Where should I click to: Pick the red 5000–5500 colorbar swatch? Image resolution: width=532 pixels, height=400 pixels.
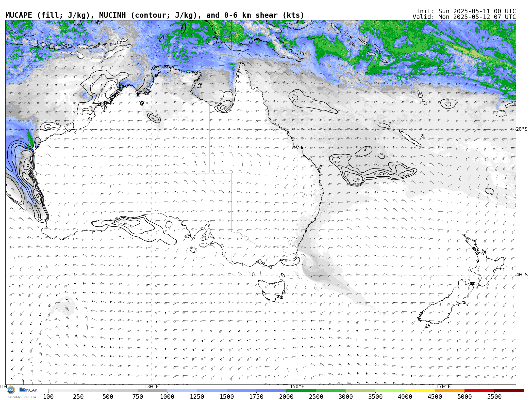click(479, 391)
